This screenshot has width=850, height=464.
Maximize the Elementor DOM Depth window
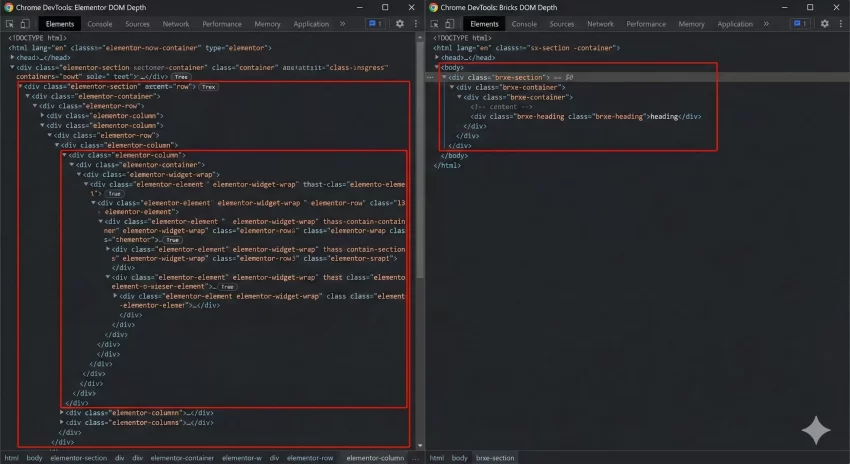coord(385,7)
